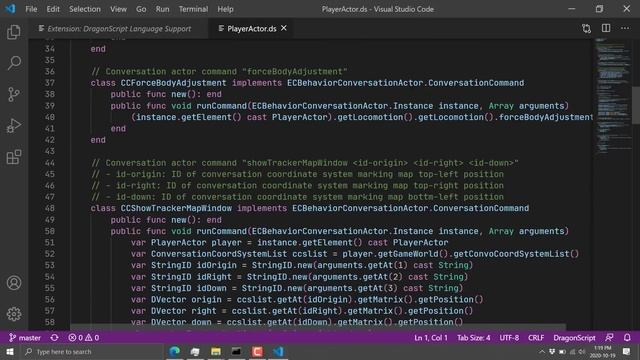Open the File menu
The image size is (640, 360).
pyautogui.click(x=31, y=9)
